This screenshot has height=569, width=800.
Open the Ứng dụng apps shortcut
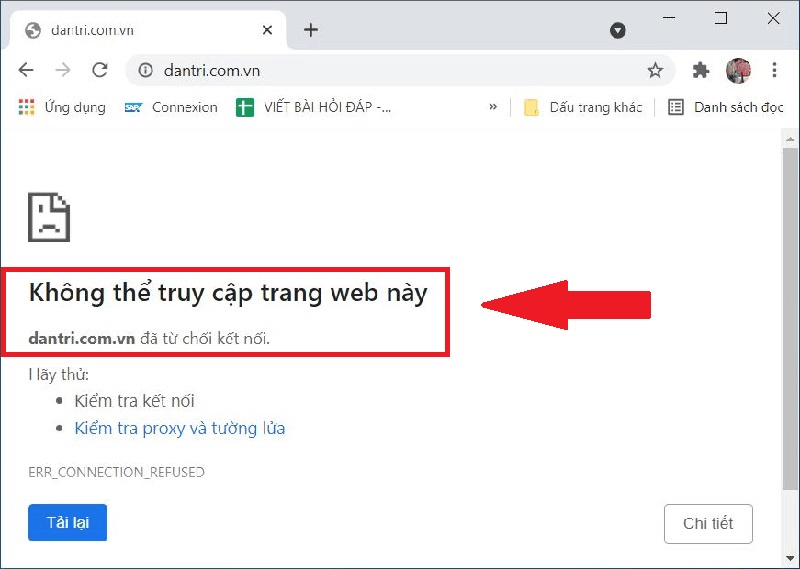(62, 107)
